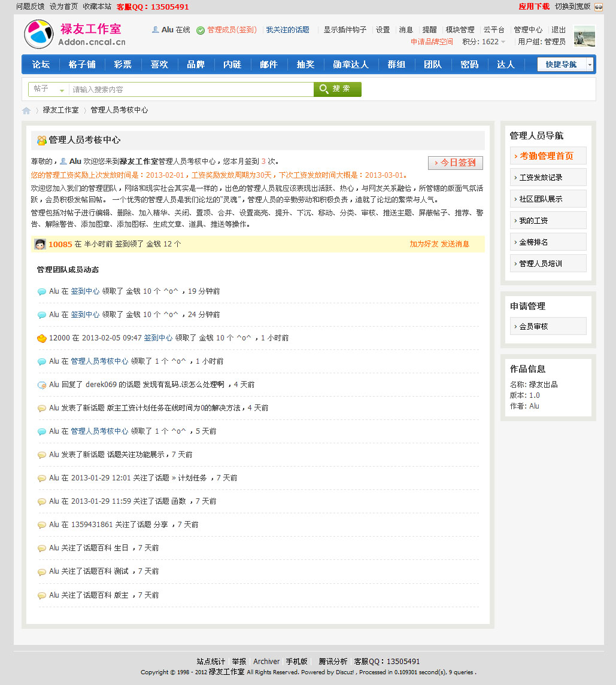This screenshot has height=685, width=616.
Task: Click 签到中心 link in 24 分钟前 entry
Action: click(x=85, y=315)
